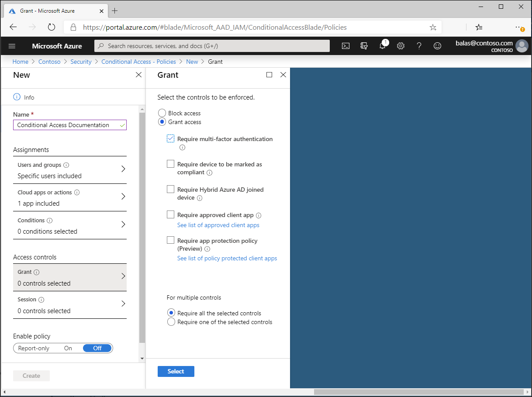Show info tooltip for Conditions
The image size is (532, 397).
click(50, 221)
